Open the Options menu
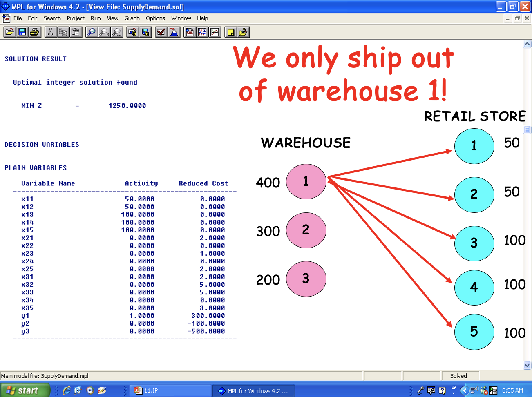 (x=155, y=18)
